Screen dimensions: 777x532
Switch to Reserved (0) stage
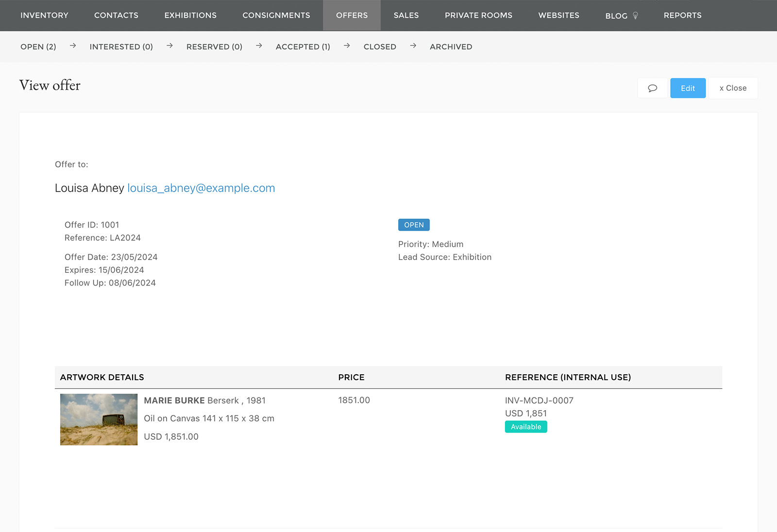click(x=214, y=47)
